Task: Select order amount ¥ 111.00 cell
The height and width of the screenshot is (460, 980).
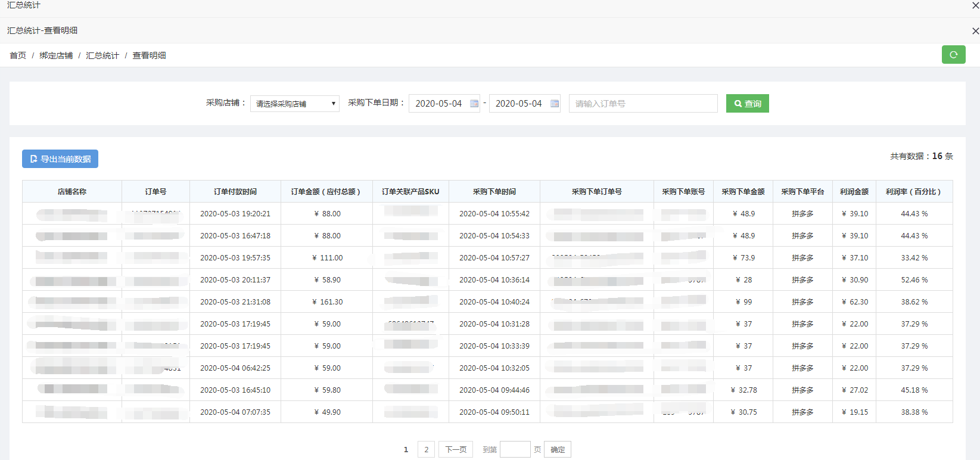Action: 327,258
